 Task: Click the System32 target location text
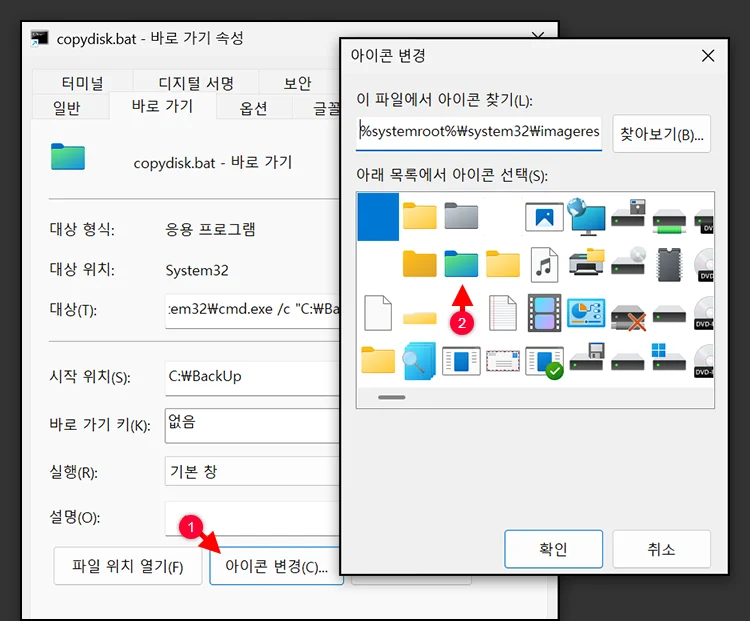pos(197,270)
